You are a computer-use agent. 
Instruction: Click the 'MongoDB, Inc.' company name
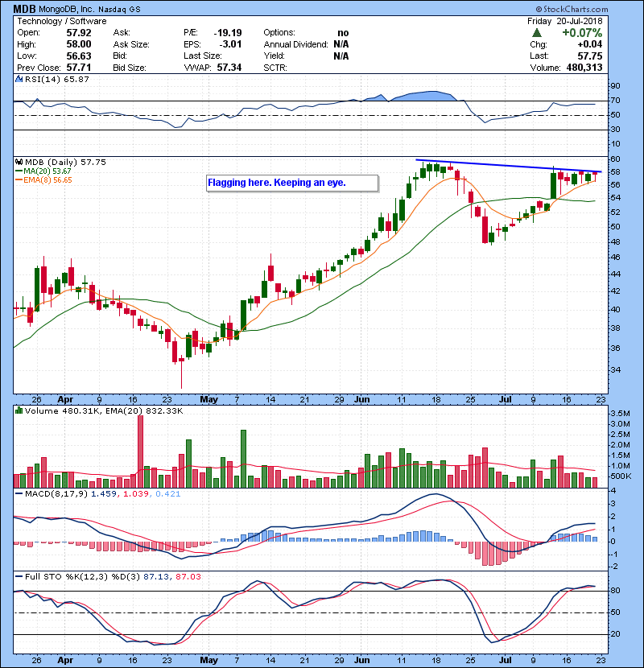pos(65,9)
